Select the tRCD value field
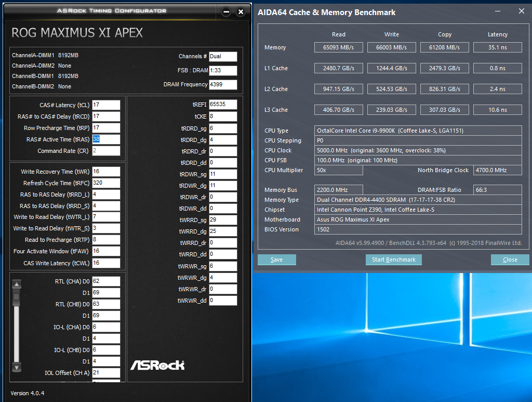532x402 pixels. (x=106, y=116)
